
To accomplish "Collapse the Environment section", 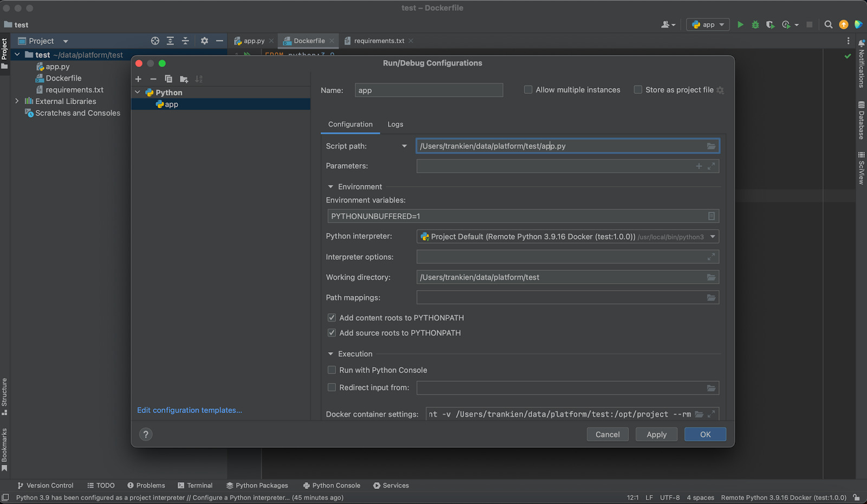I will tap(331, 186).
